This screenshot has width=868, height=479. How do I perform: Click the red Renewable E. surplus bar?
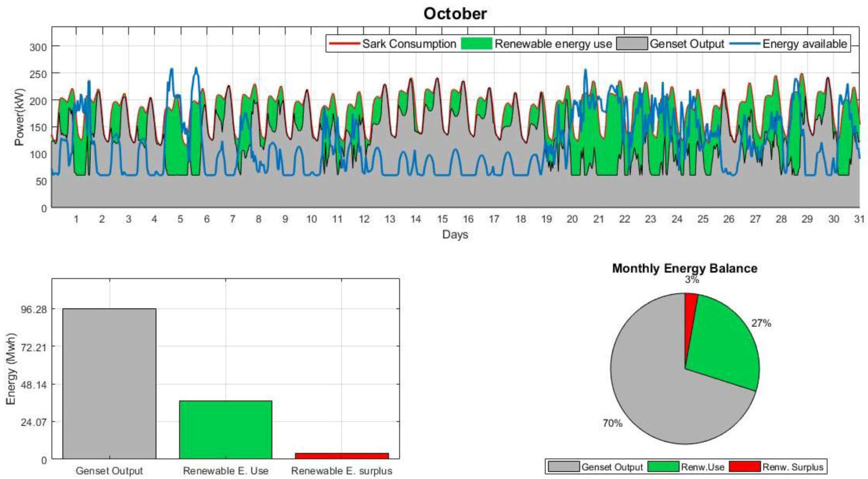coord(342,455)
